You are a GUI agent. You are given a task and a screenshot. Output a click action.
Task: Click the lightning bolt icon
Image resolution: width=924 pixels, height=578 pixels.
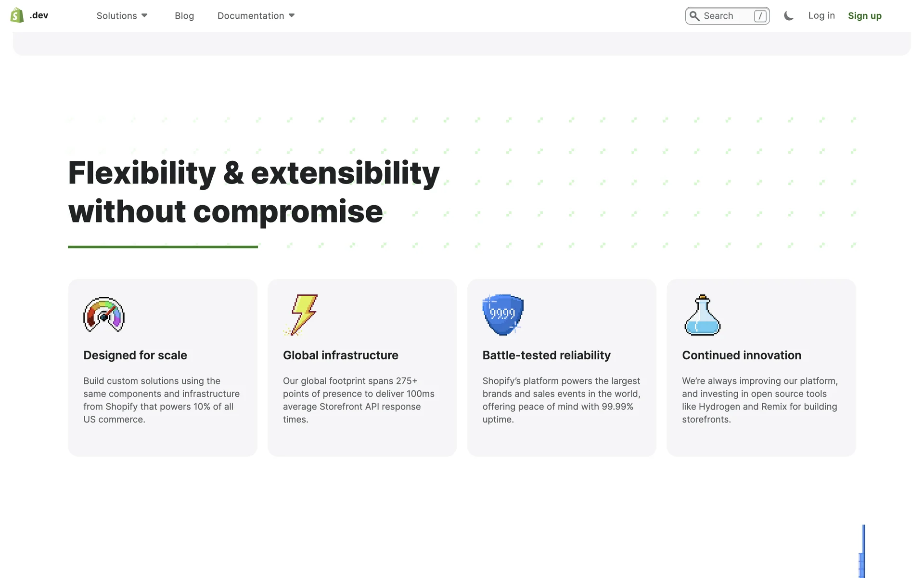coord(303,315)
